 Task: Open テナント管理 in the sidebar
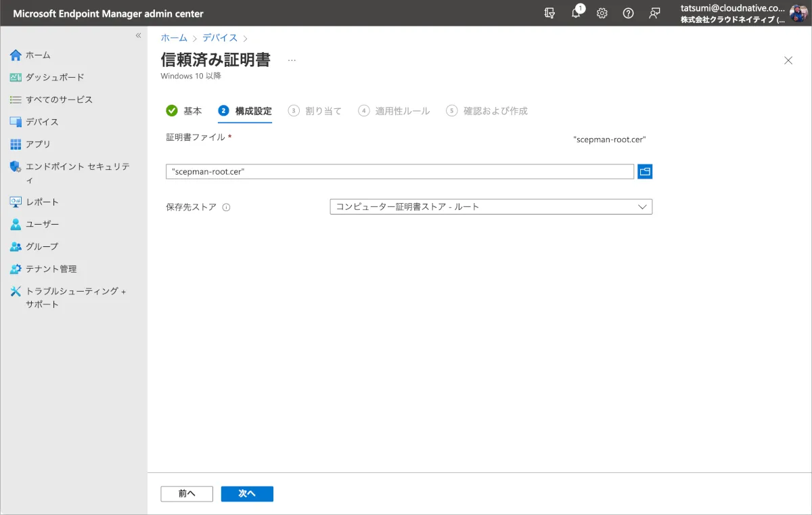click(51, 269)
